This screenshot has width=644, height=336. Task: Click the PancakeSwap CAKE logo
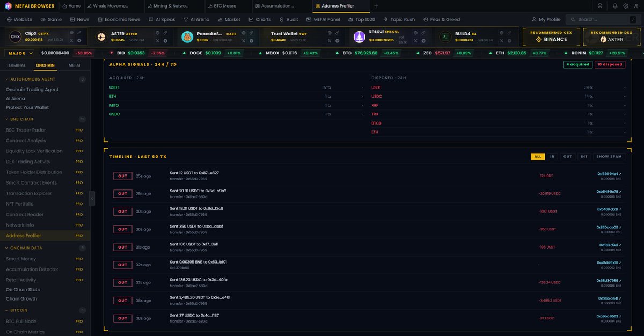tap(187, 36)
